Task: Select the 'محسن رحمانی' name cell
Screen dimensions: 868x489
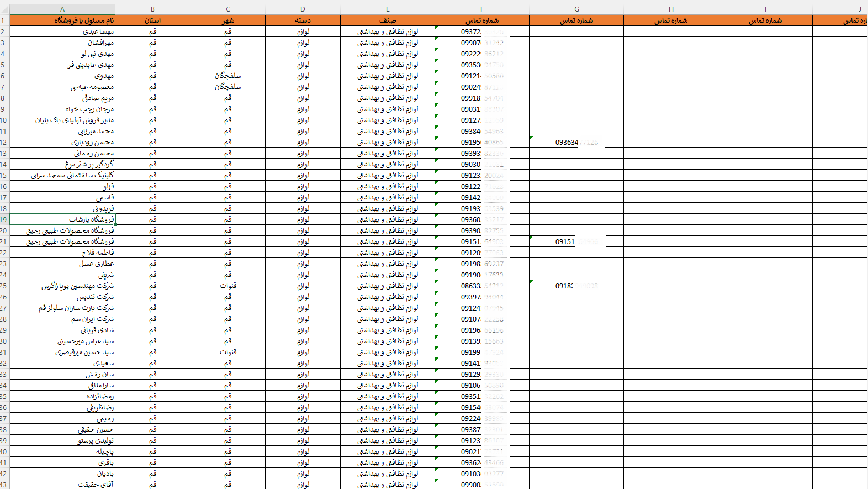Action: [x=62, y=153]
